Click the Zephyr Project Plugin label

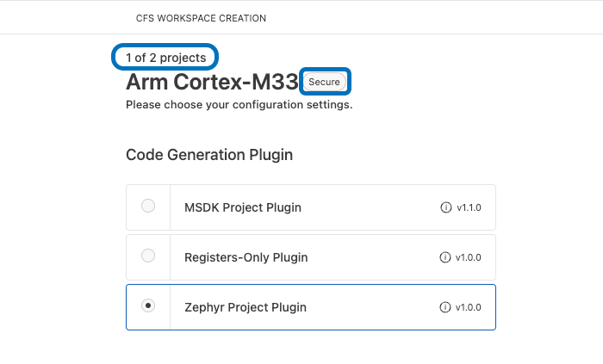coord(246,307)
